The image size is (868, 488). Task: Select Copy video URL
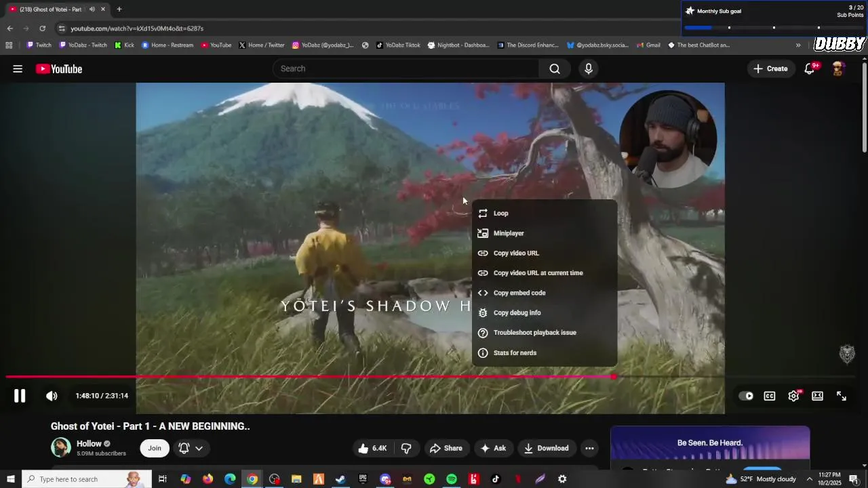[545, 253]
